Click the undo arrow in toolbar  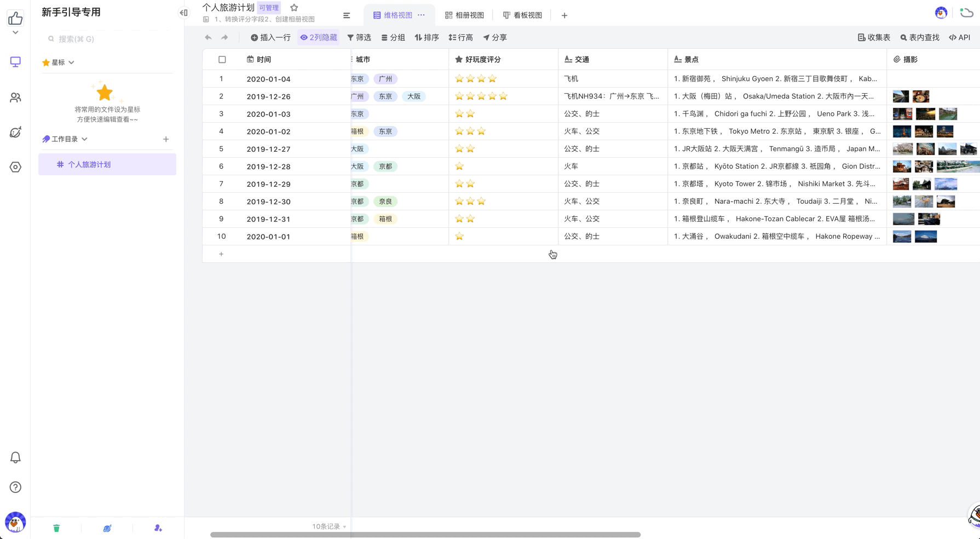coord(208,37)
